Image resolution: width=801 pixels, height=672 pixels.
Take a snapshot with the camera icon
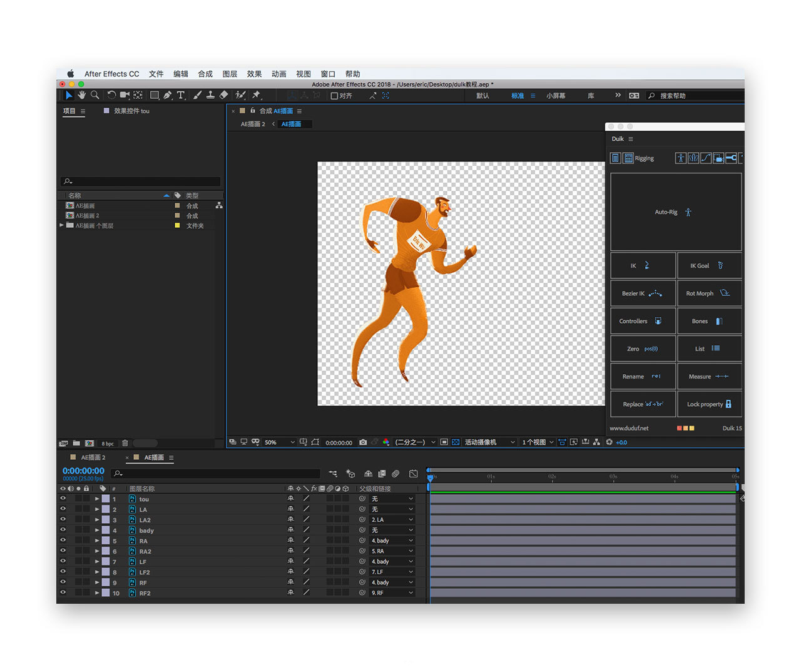tap(363, 442)
